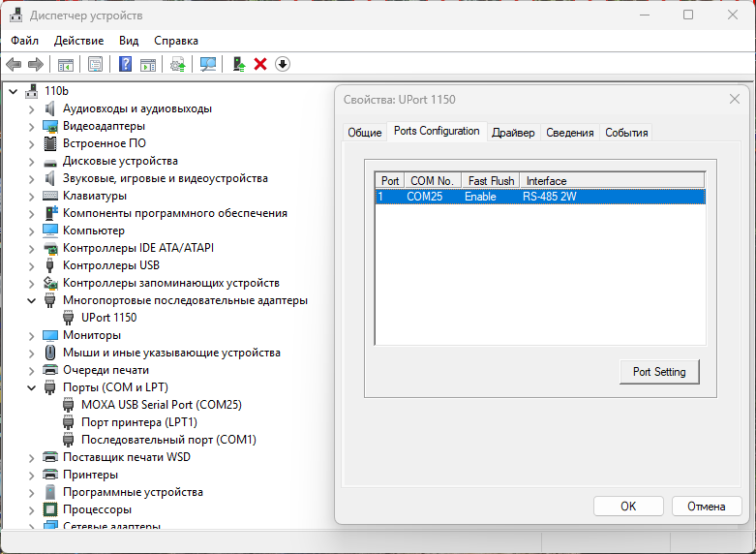Click the Computer monitor icon
Screen dimensions: 756x554
[50, 231]
